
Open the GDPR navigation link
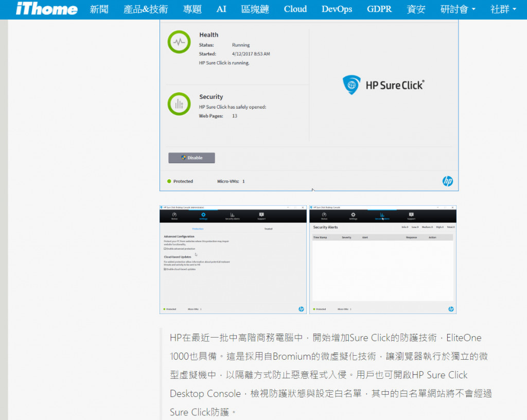pos(379,9)
